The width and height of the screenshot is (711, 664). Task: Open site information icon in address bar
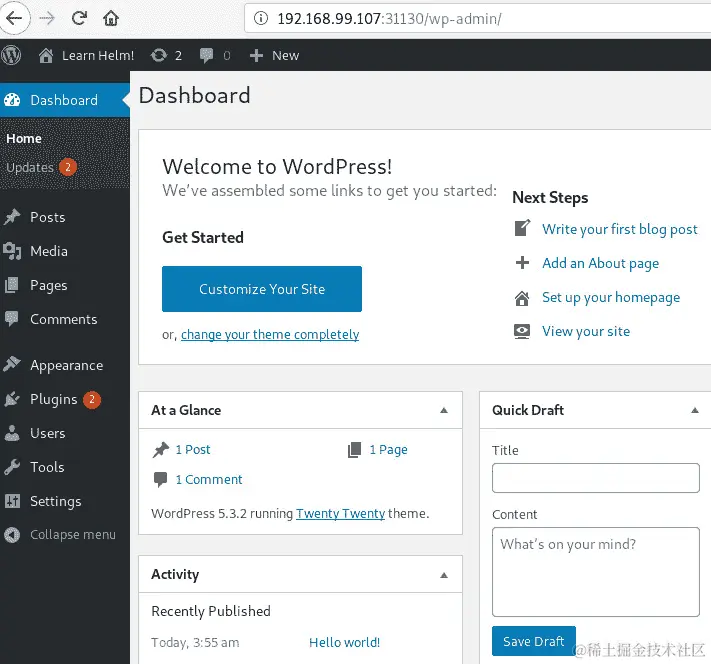(x=261, y=18)
